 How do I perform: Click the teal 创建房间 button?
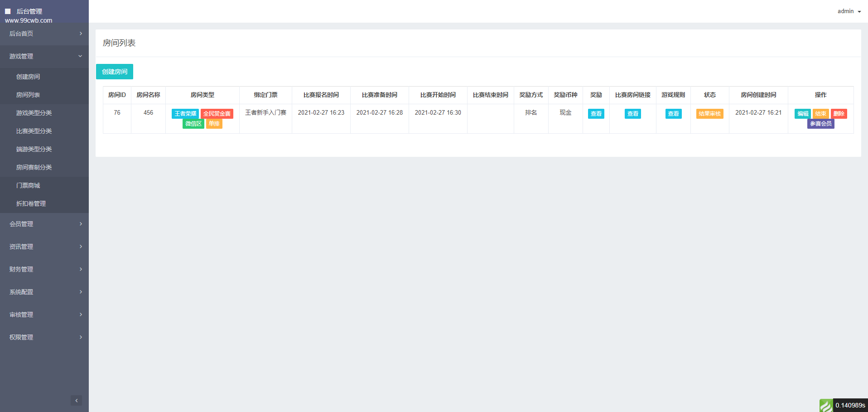pyautogui.click(x=115, y=72)
